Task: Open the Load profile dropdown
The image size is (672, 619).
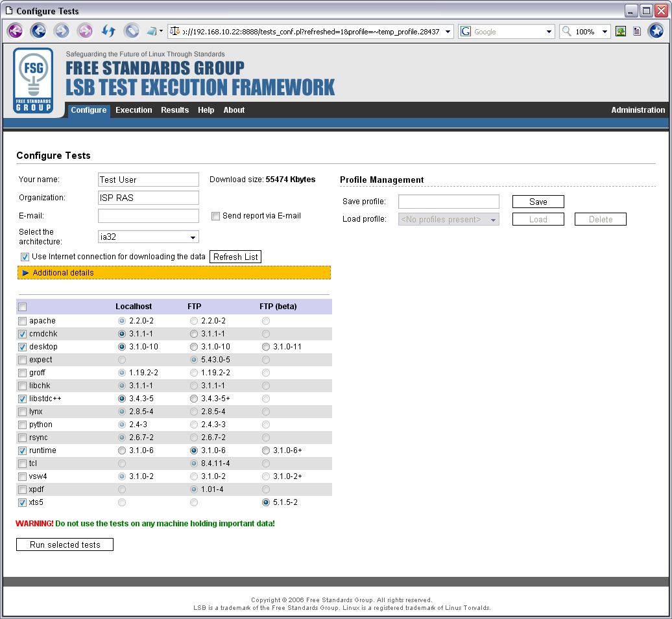Action: pyautogui.click(x=449, y=219)
